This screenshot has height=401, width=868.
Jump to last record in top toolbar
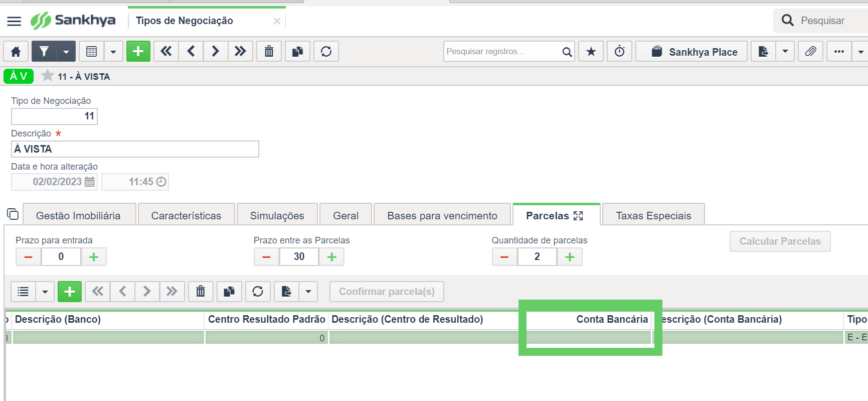point(240,51)
